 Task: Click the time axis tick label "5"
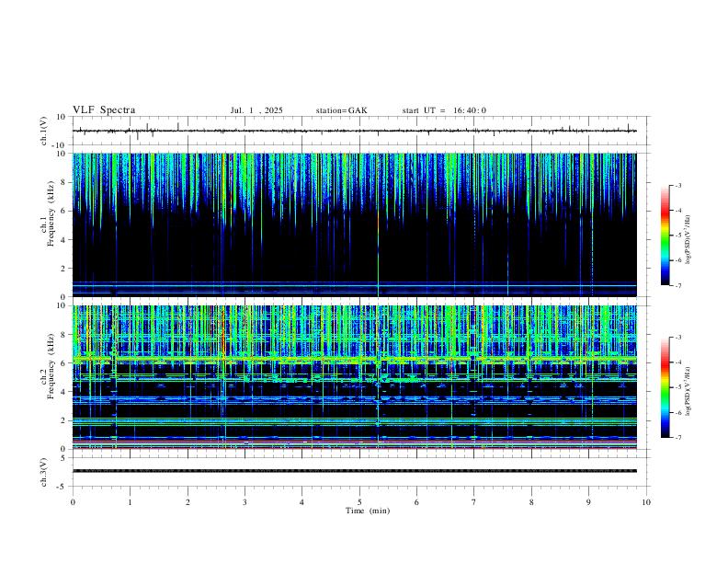359,502
